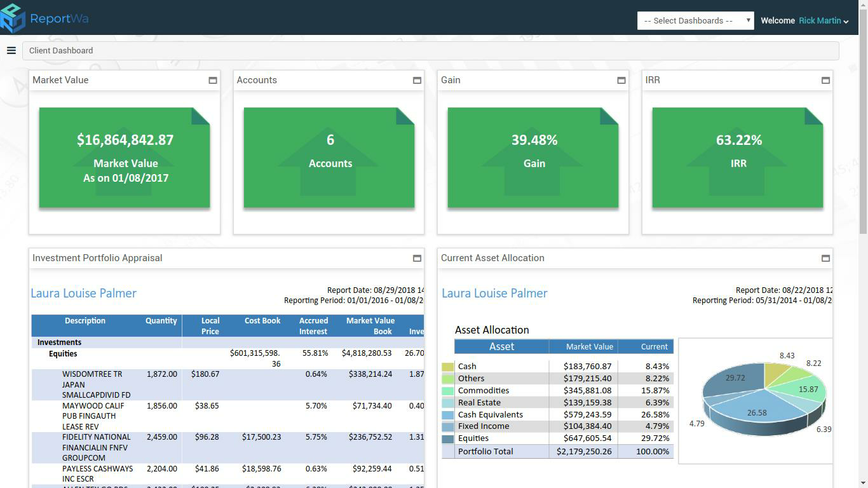
Task: Click the Rick Martin welcome link
Action: click(820, 20)
